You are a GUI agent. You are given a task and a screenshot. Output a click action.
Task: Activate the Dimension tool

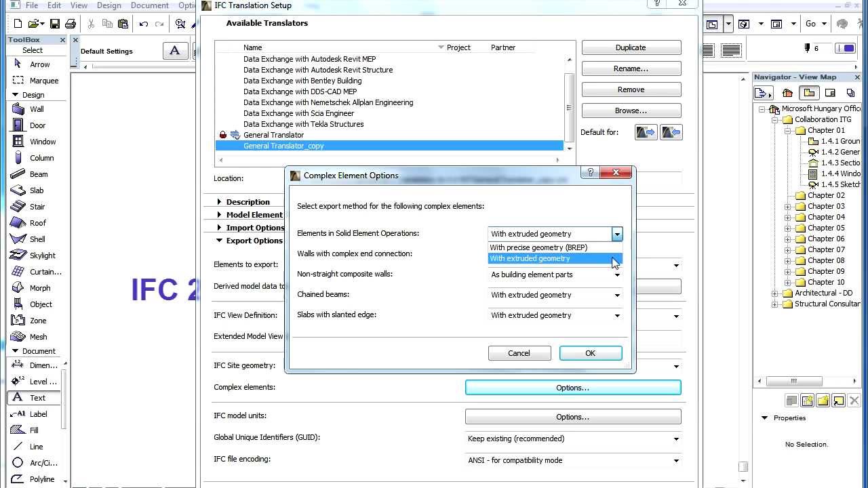point(34,365)
